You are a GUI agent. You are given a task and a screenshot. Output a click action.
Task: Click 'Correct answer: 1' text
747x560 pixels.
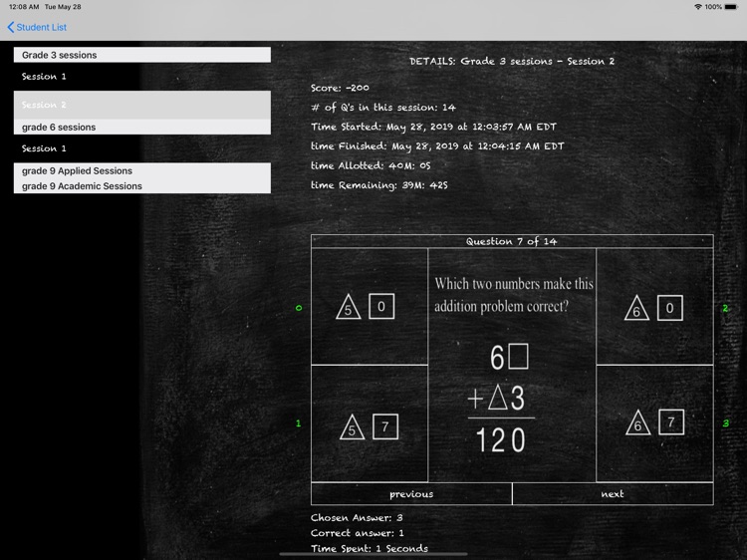[358, 533]
